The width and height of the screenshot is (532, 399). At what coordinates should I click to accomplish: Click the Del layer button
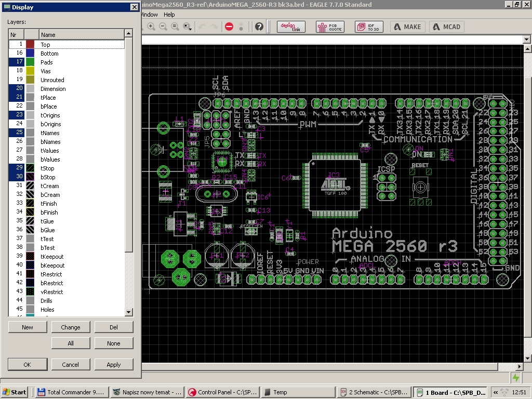tap(114, 327)
